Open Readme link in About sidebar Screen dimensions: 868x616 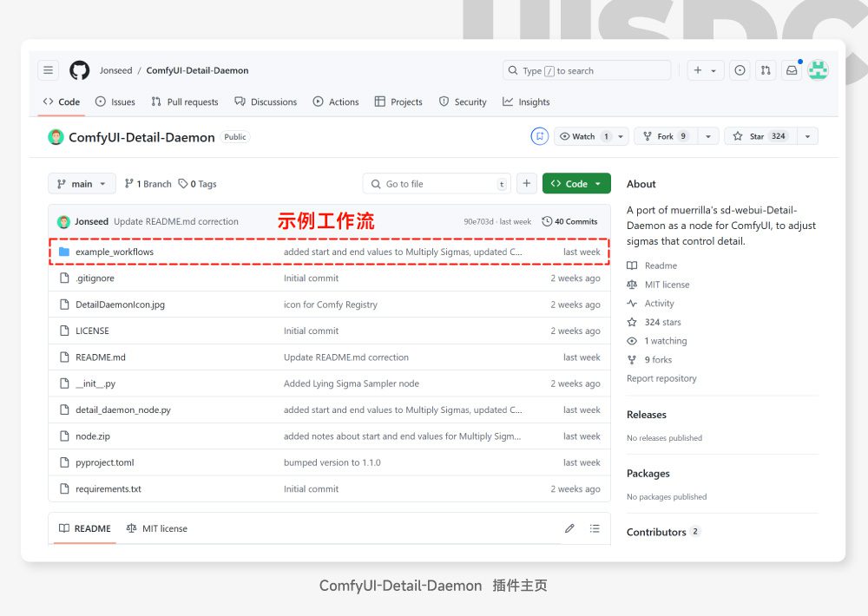coord(652,265)
